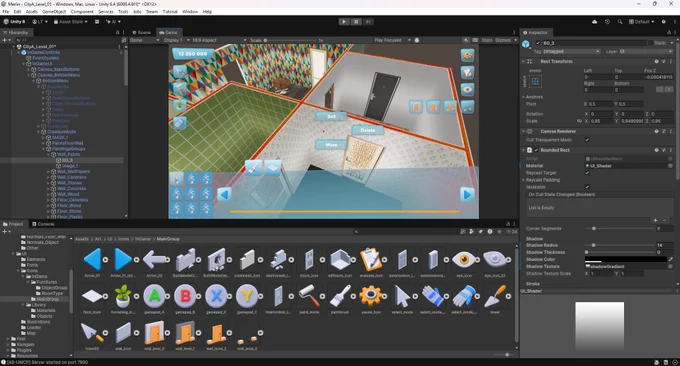
Task: Select the gamepad_A button asset
Action: point(154,296)
